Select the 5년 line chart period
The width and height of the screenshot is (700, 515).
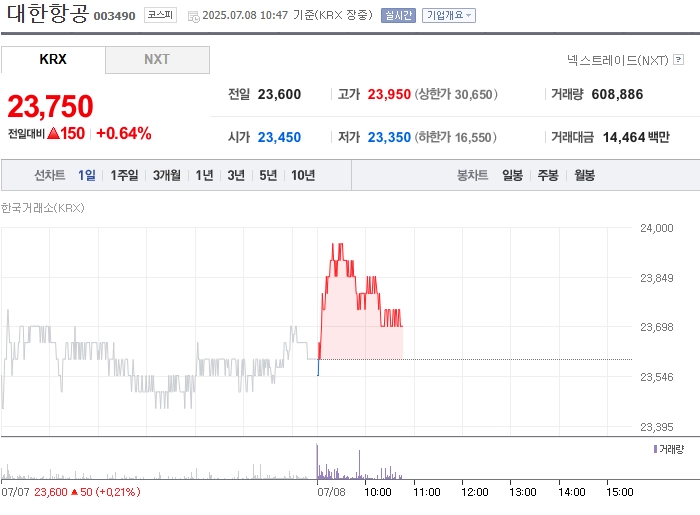[268, 175]
